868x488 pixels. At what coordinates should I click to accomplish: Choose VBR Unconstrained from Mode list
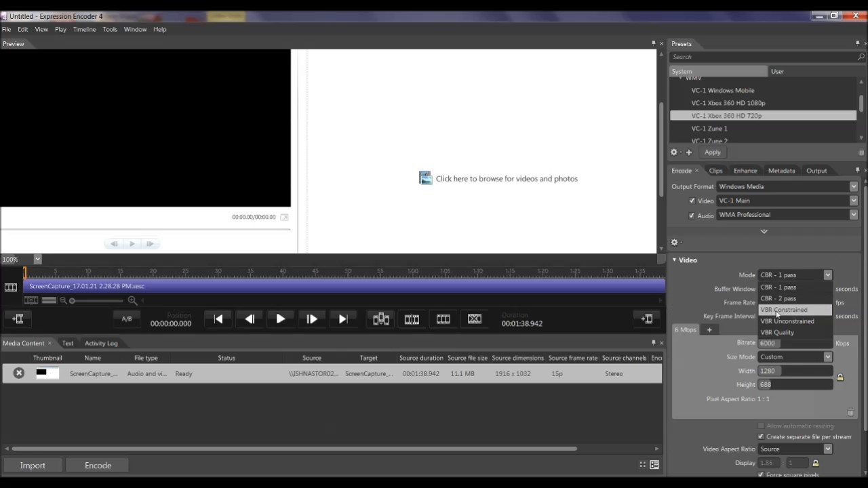click(795, 321)
